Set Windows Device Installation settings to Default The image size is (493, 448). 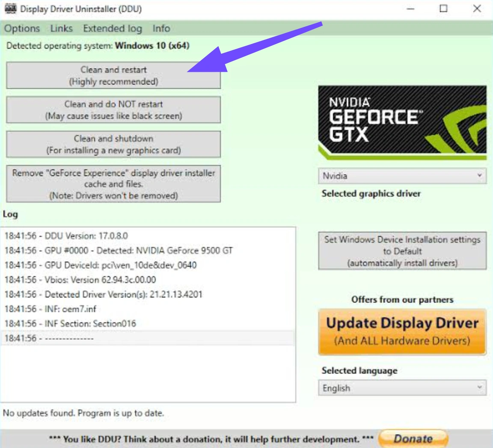[x=402, y=251]
